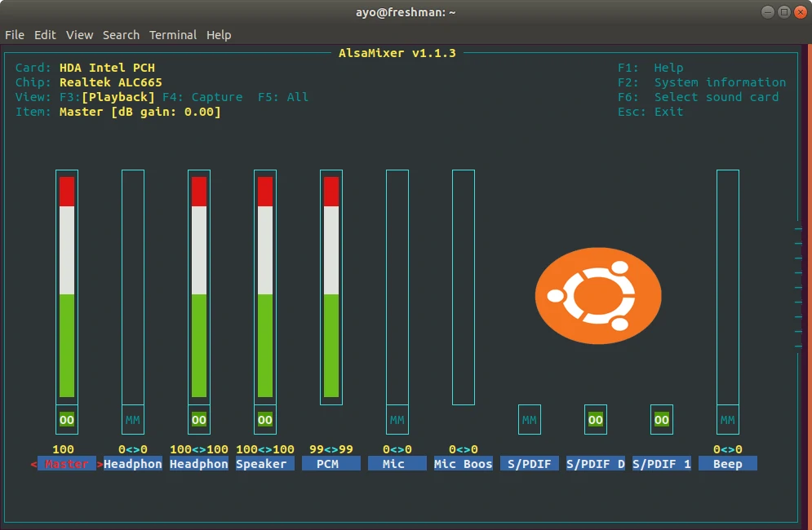Click the Mic volume bar
This screenshot has height=530, width=812.
pyautogui.click(x=397, y=287)
